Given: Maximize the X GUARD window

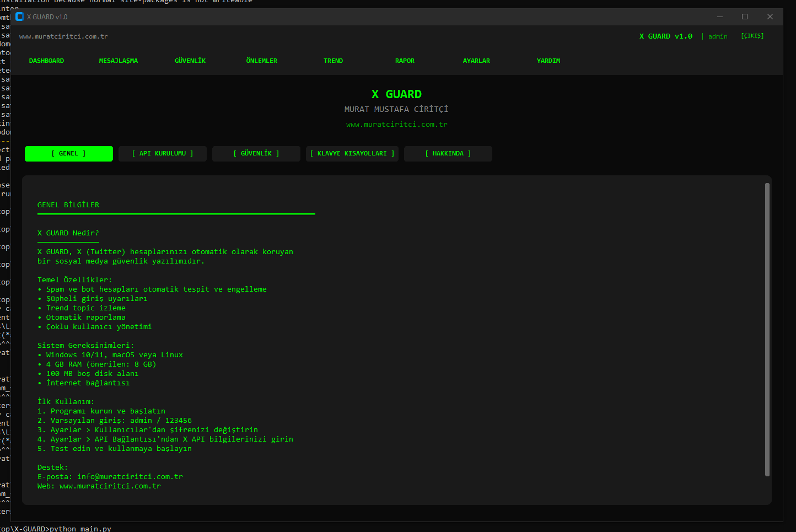Looking at the screenshot, I should (x=745, y=17).
